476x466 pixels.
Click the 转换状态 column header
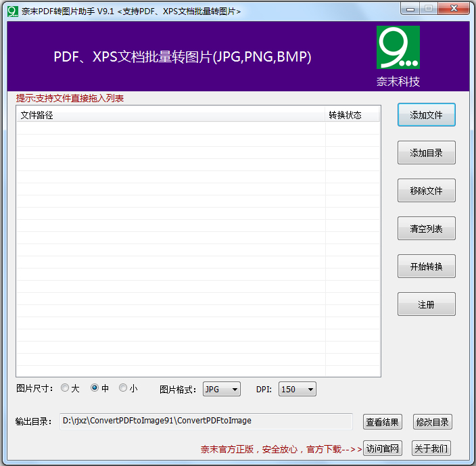coord(352,115)
